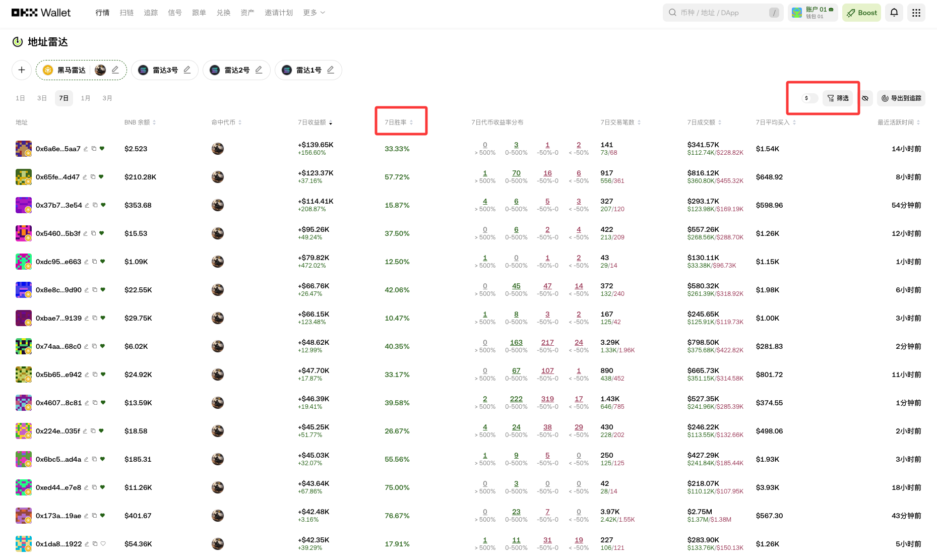The image size is (937, 560).
Task: Click the 筛选 filter button
Action: click(838, 98)
